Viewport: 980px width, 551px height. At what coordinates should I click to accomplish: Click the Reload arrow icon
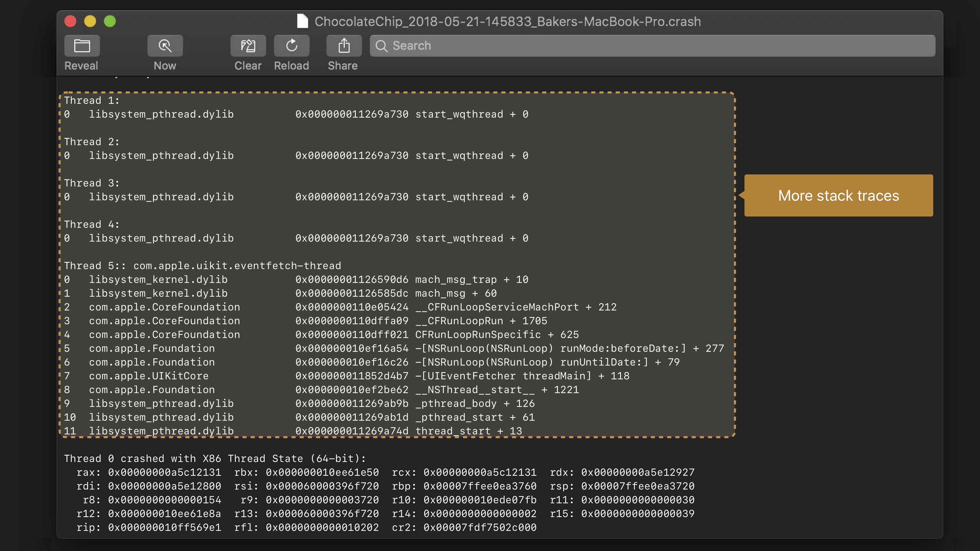pos(291,46)
